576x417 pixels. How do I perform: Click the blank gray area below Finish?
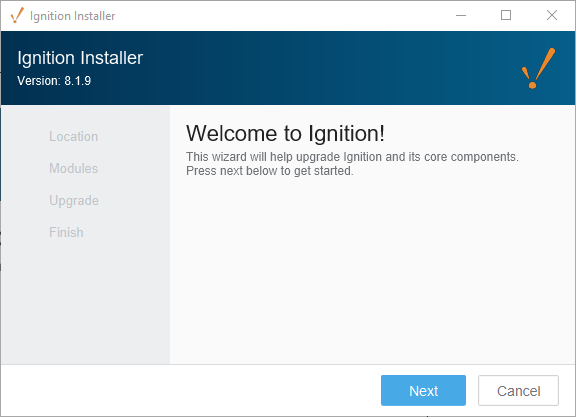point(85,301)
